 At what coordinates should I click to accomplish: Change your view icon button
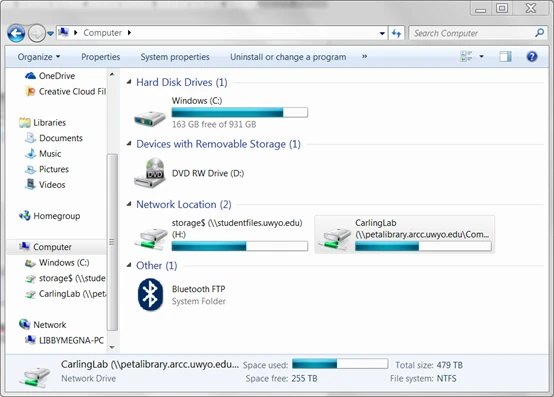[466, 56]
